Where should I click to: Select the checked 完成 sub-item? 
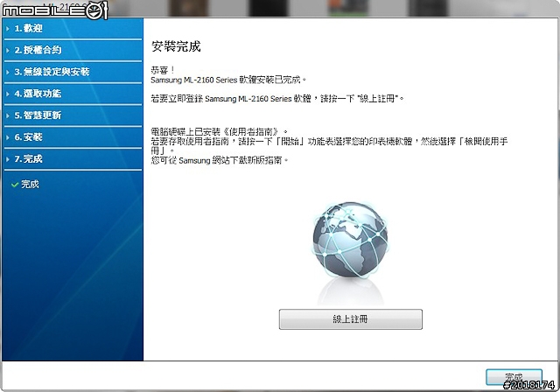click(30, 185)
